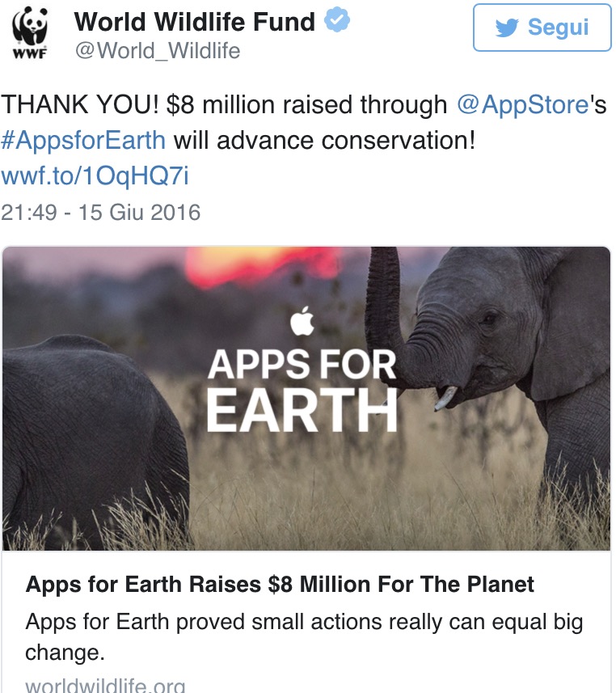Open the World Wildlife Fund profile name

(195, 22)
